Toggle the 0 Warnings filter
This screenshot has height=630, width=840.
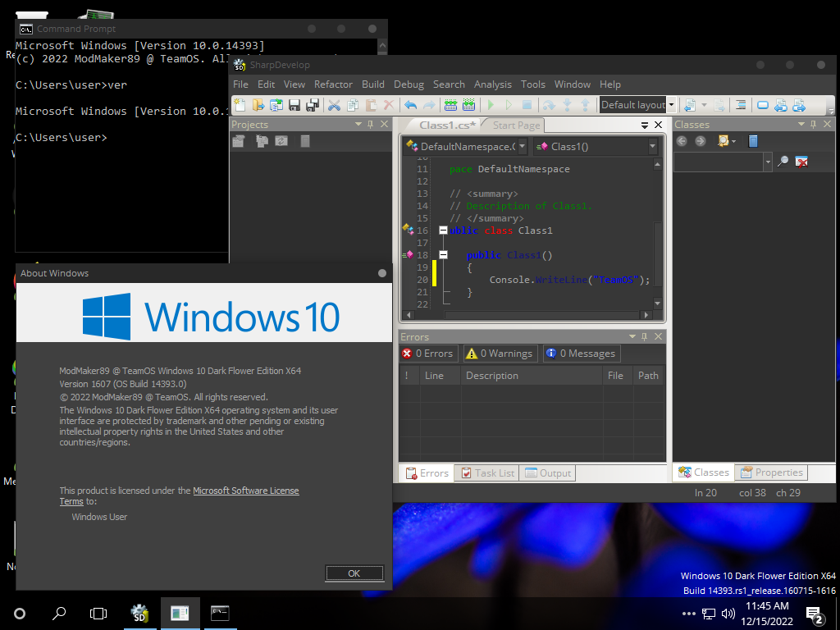click(x=499, y=354)
